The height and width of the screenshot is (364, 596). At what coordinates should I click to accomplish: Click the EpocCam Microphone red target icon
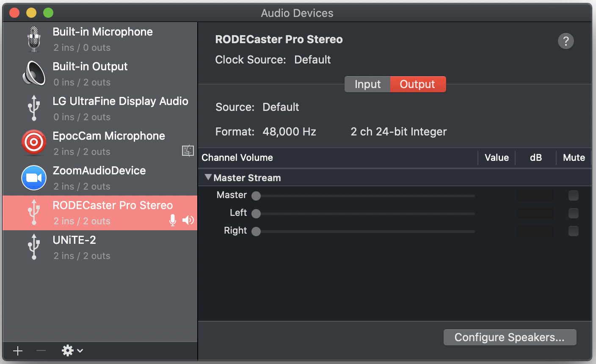34,143
